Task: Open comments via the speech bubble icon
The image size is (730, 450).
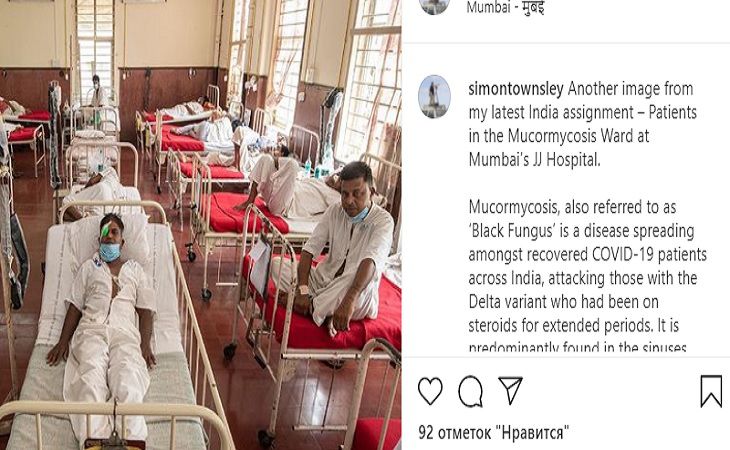Action: click(x=470, y=391)
